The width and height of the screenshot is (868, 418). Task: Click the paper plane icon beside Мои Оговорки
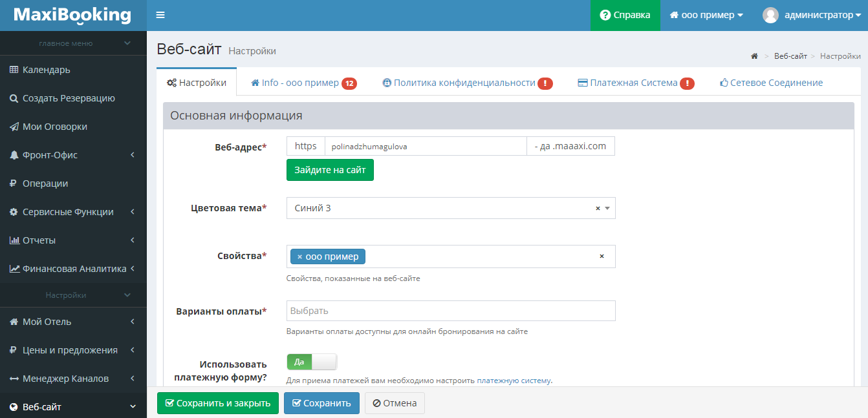pyautogui.click(x=14, y=127)
